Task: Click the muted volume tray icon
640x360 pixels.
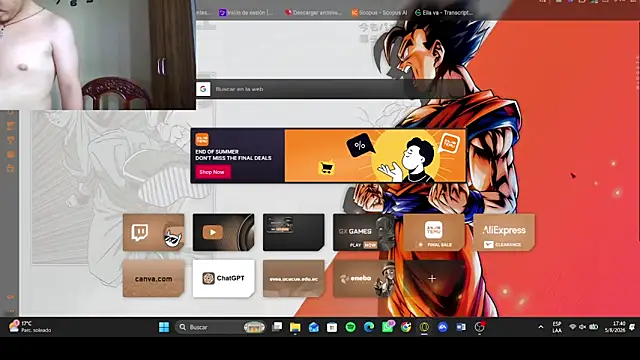Action: [582, 327]
